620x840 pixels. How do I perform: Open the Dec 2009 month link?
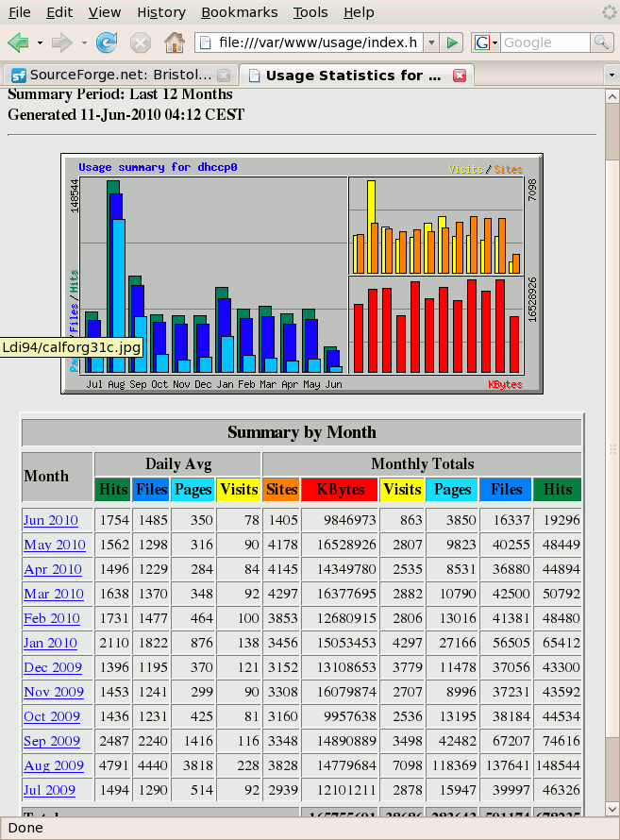(x=53, y=668)
